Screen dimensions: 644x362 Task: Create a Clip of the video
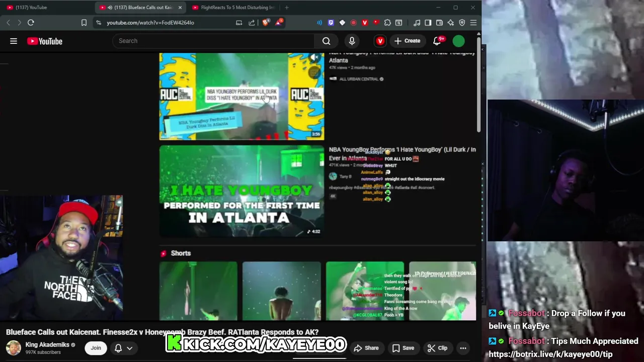pos(437,348)
